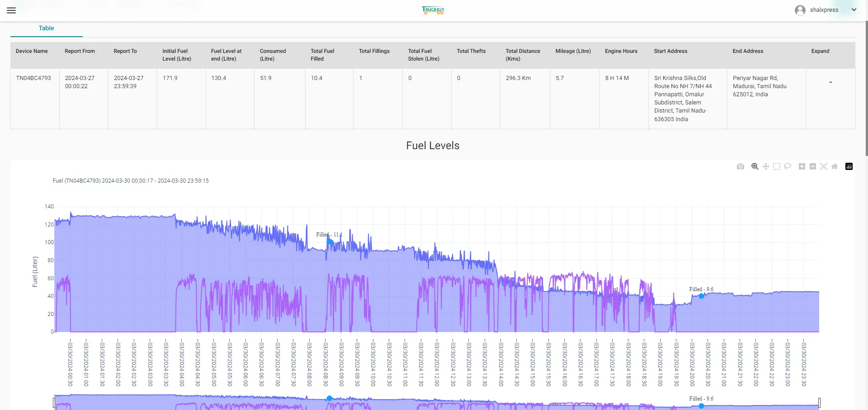Image resolution: width=868 pixels, height=410 pixels.
Task: Click the Truckezy logo
Action: [433, 10]
